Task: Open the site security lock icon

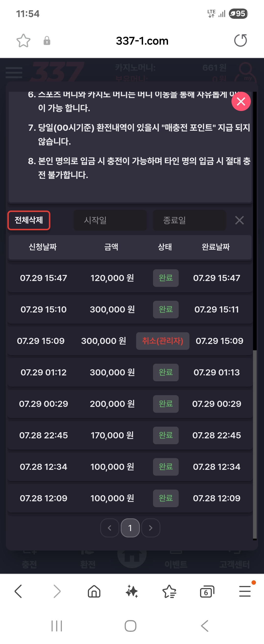Action: (47, 41)
